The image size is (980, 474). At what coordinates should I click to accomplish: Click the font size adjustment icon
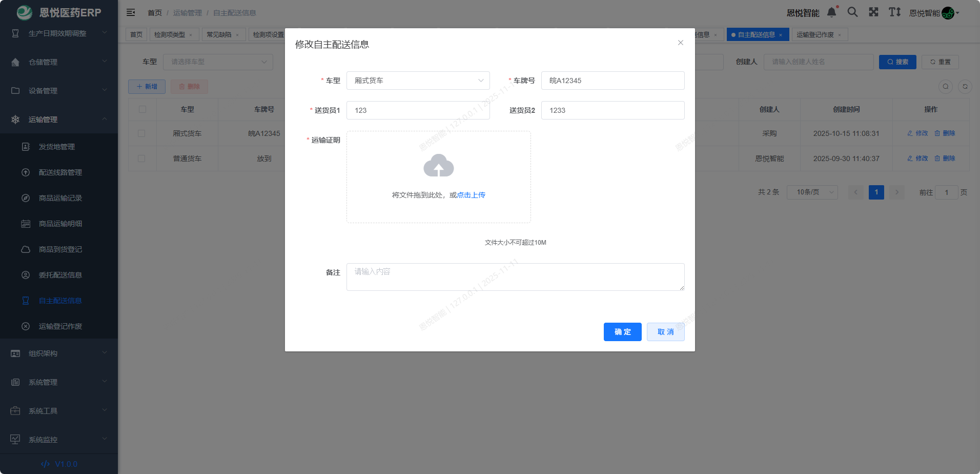pyautogui.click(x=894, y=12)
